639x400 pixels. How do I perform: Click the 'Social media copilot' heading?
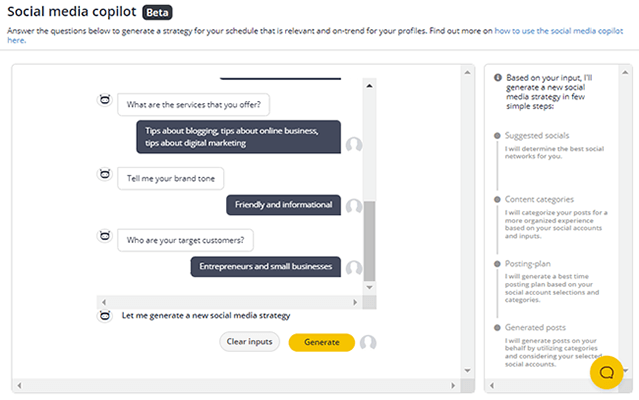[72, 12]
